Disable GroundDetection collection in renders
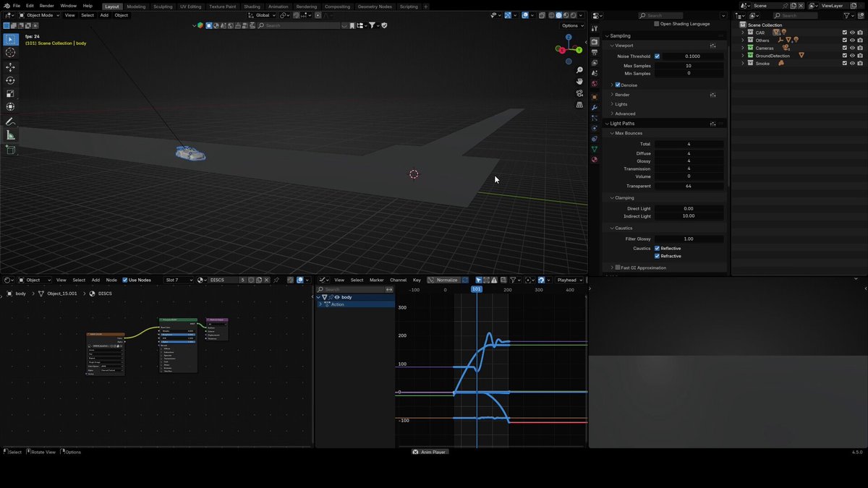Viewport: 868px width, 488px height. pos(860,56)
